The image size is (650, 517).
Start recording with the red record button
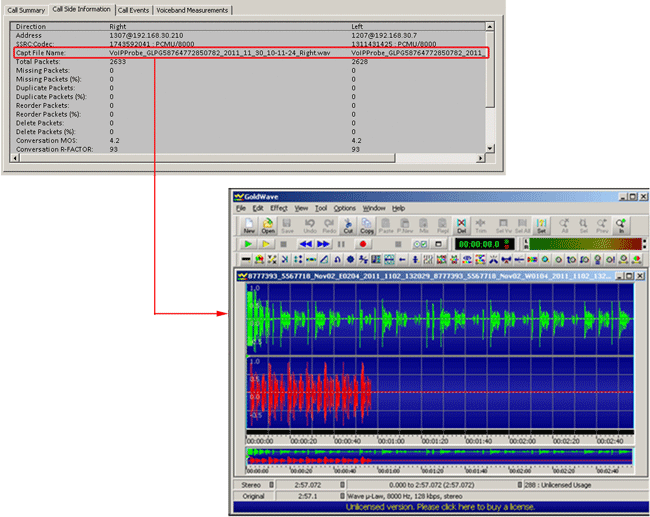click(363, 244)
